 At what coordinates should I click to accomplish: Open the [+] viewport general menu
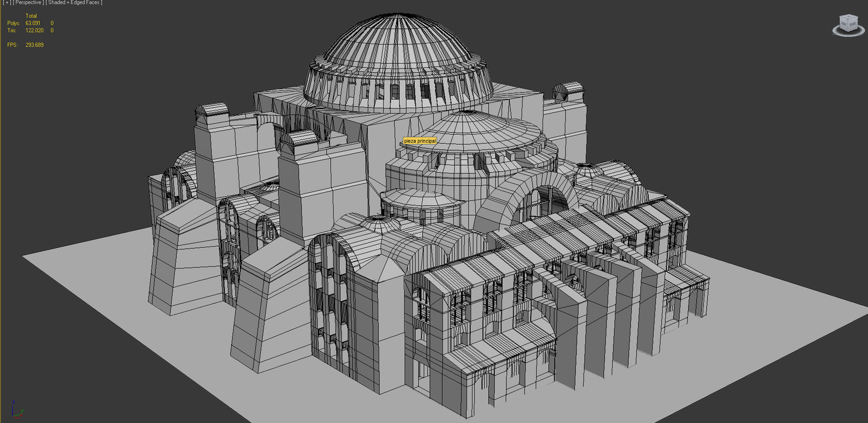[6, 2]
